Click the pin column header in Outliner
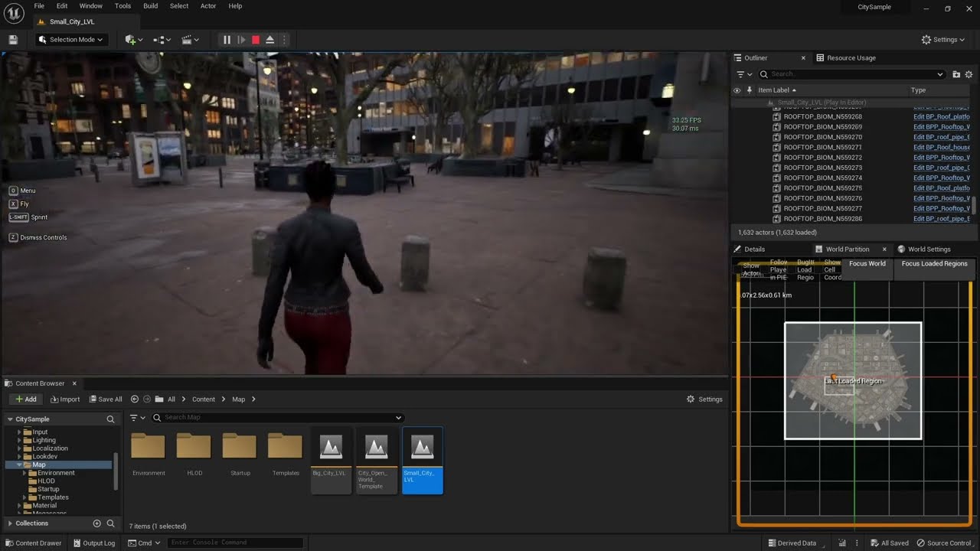 [749, 90]
